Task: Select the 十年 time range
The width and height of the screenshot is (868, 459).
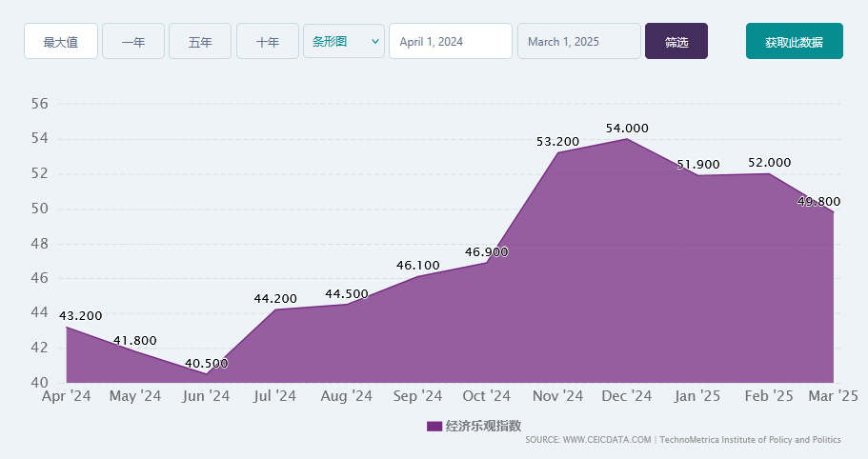Action: [x=268, y=42]
